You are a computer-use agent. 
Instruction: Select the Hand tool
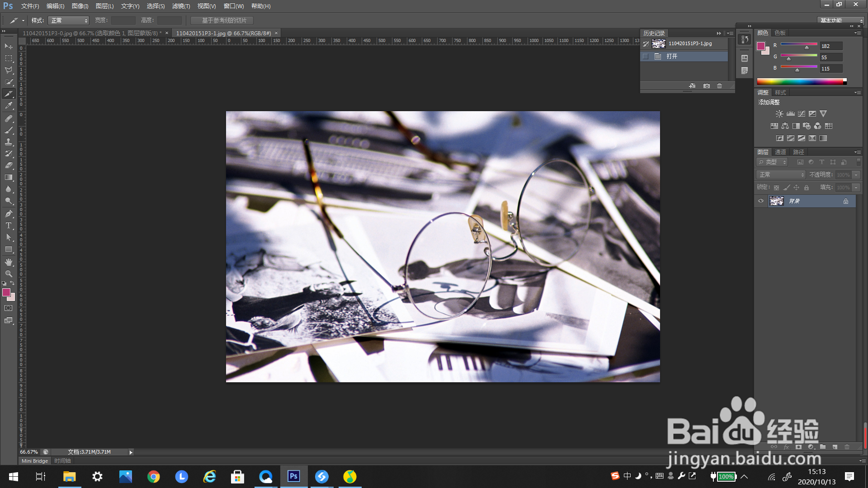coord(9,262)
